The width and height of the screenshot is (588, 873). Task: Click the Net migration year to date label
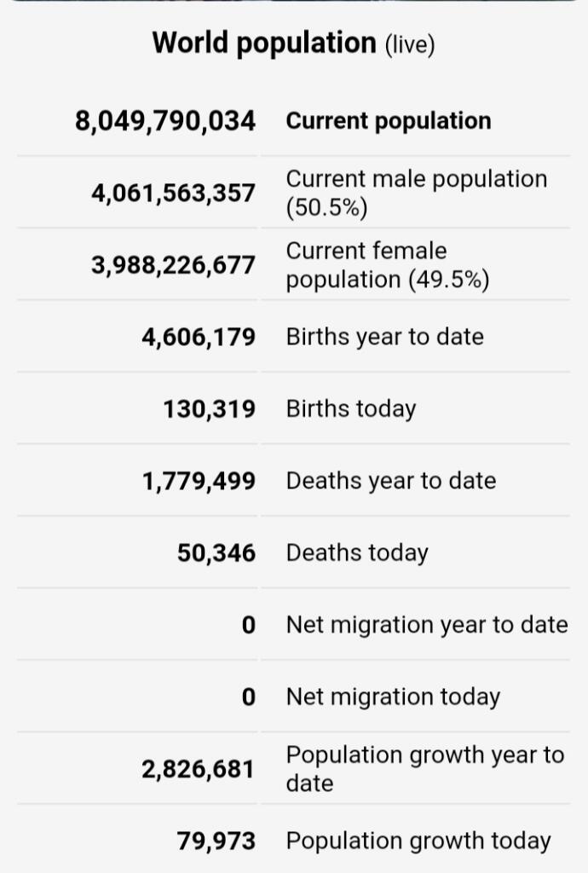coord(427,625)
